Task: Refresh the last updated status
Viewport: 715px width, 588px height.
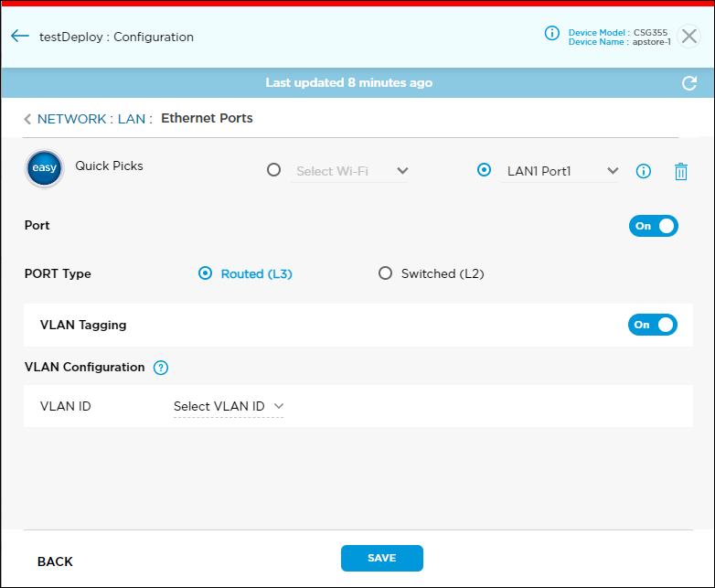Action: (689, 83)
